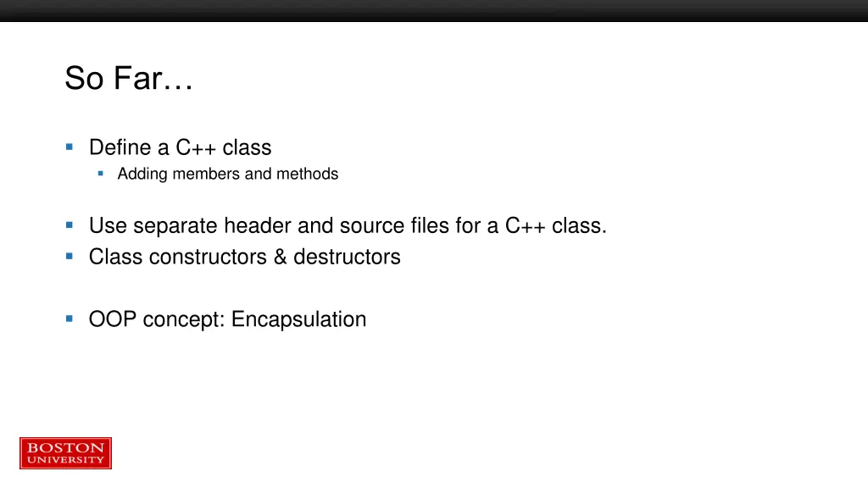
Task: Click the Boston University logo
Action: coord(65,453)
